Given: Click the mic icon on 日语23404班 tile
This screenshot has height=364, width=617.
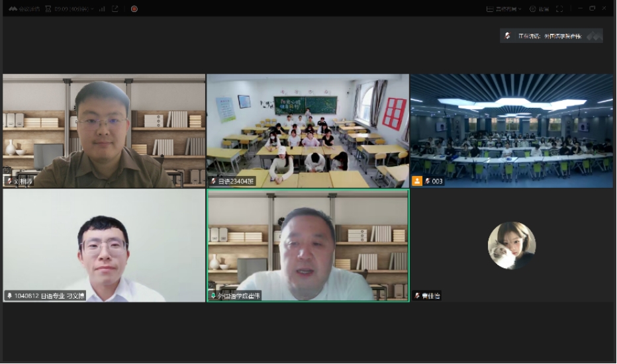Looking at the screenshot, I should [213, 181].
